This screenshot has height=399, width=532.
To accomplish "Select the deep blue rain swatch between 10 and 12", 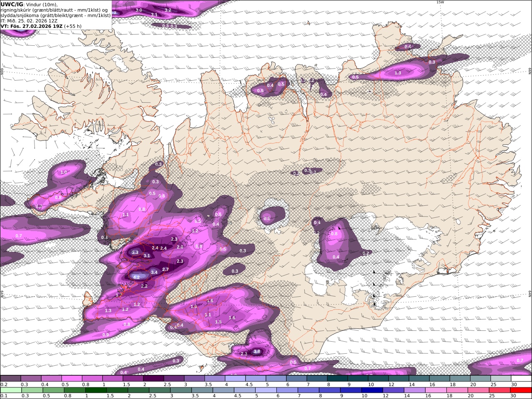I will point(372,390).
